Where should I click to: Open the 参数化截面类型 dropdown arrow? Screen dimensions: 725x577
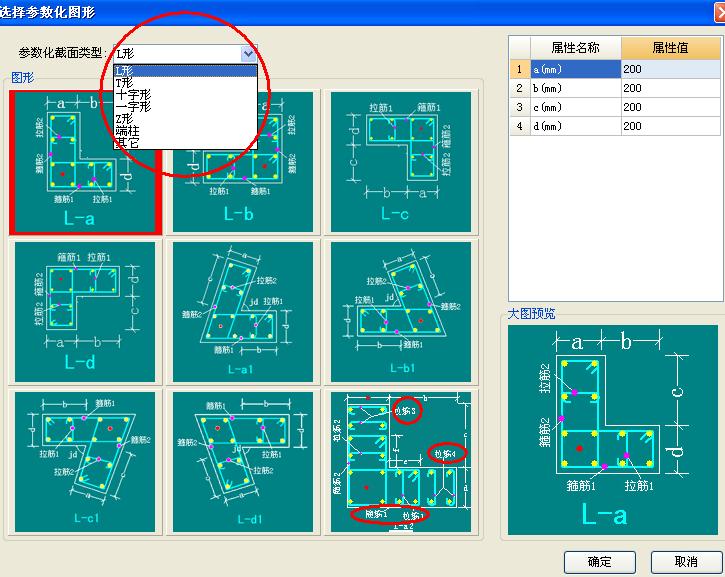tap(249, 54)
